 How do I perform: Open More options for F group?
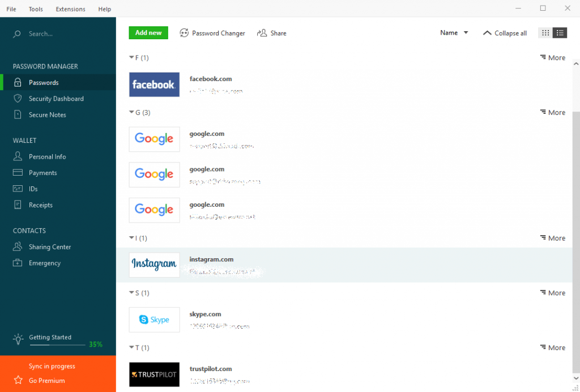(x=553, y=58)
